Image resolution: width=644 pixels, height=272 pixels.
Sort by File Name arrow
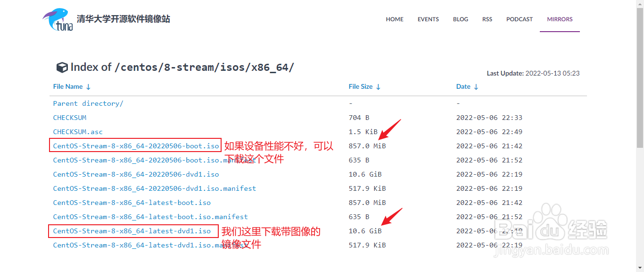(88, 87)
